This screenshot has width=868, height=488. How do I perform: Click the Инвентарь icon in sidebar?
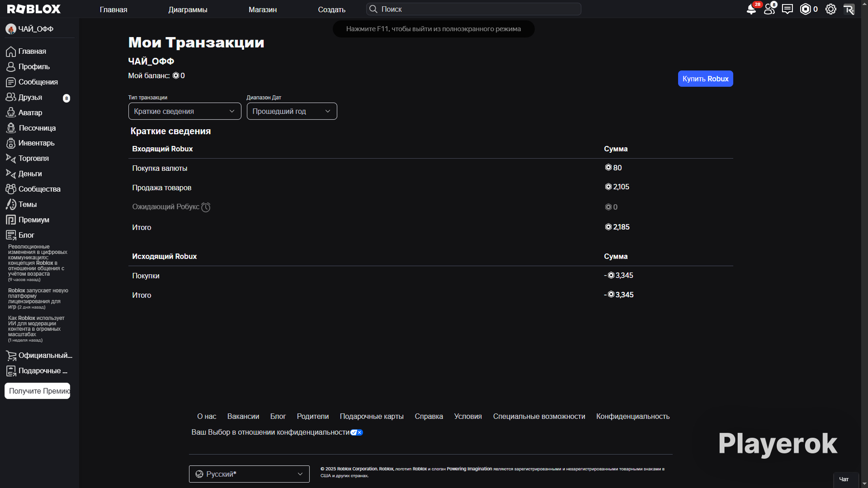pos(11,143)
